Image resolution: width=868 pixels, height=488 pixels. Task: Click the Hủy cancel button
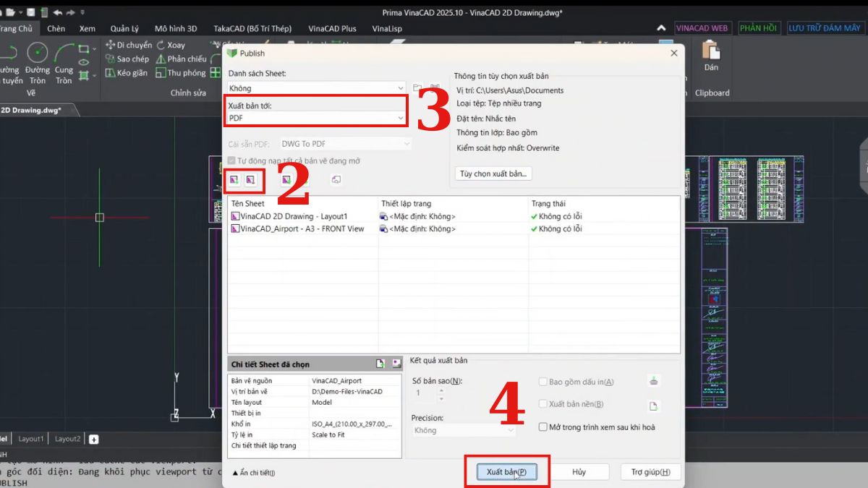pyautogui.click(x=579, y=472)
